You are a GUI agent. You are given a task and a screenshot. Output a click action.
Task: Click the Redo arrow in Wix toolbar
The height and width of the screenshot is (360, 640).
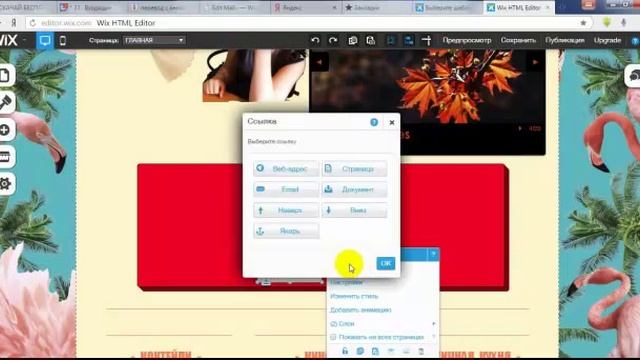click(x=333, y=40)
